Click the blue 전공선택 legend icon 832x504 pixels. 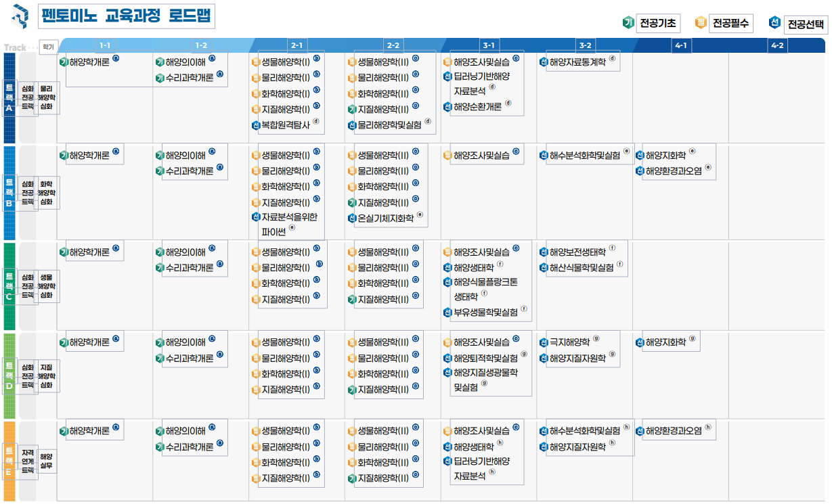(774, 23)
